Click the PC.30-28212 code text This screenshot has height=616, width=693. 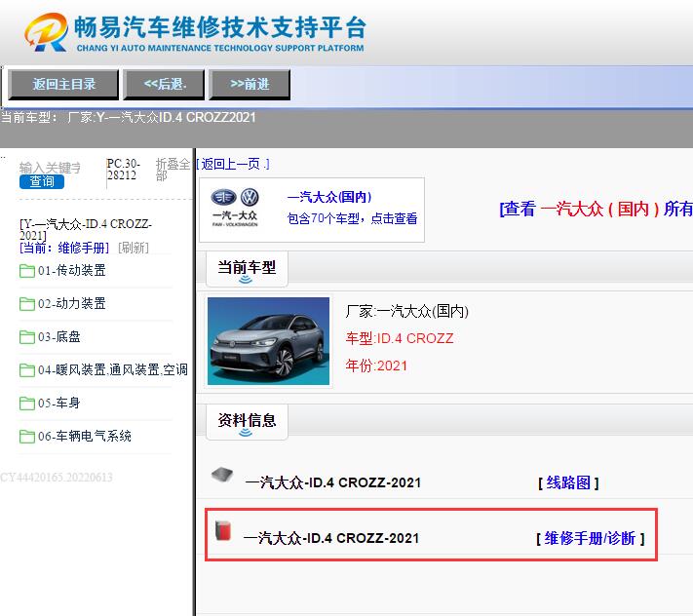(x=124, y=170)
